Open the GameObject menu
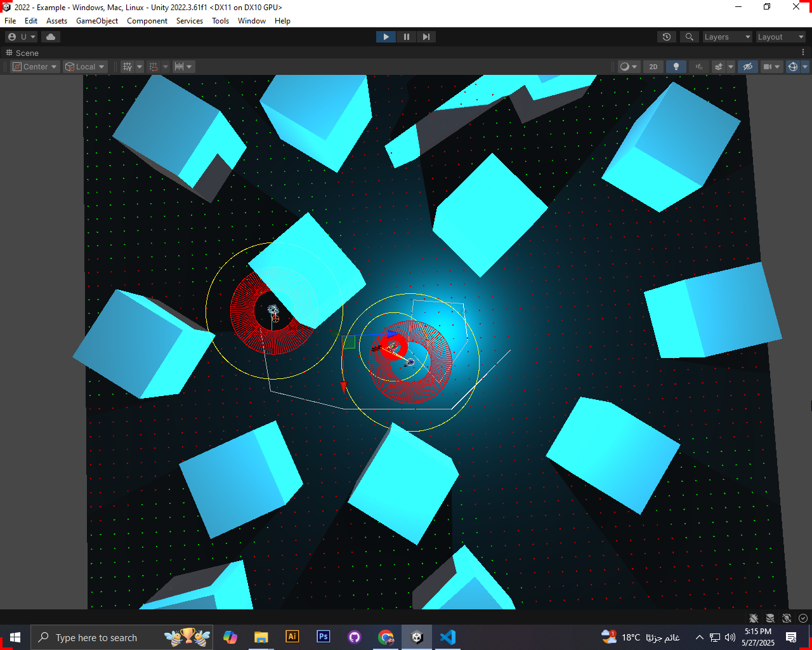The width and height of the screenshot is (812, 650). click(97, 21)
